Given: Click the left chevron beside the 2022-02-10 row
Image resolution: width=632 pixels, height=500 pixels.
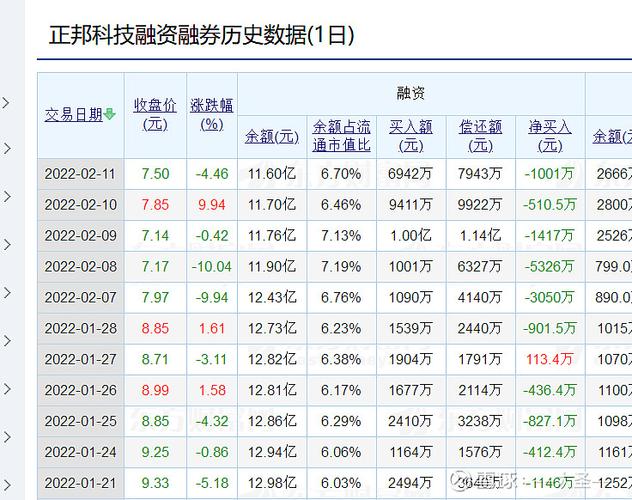Looking at the screenshot, I should tap(6, 197).
